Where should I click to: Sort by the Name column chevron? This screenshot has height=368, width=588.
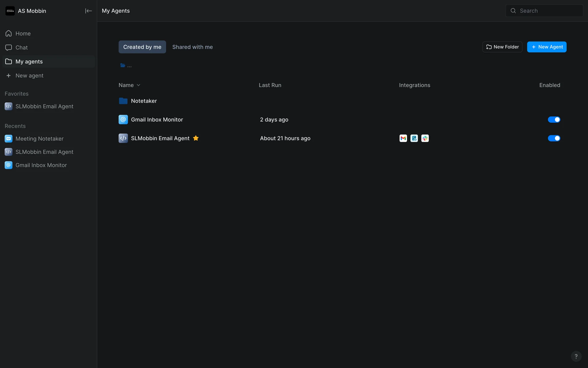pos(138,85)
